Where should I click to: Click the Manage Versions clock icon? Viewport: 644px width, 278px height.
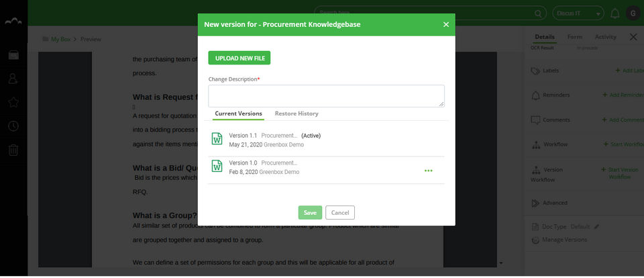pyautogui.click(x=535, y=240)
